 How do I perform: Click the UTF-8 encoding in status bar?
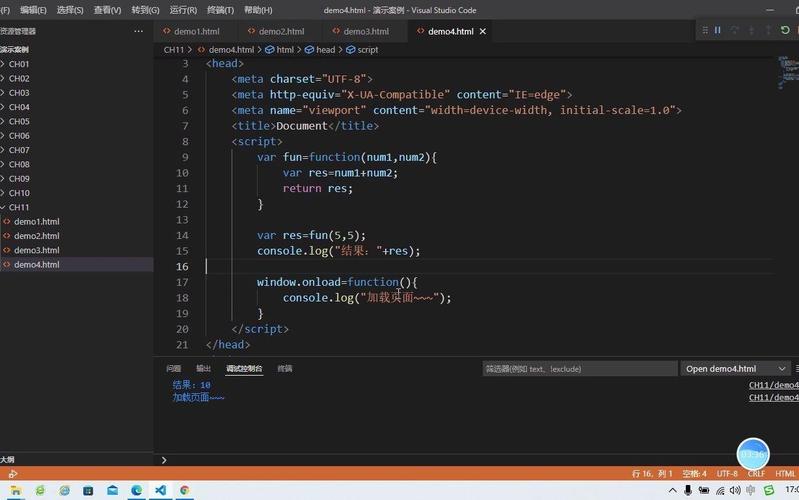tap(727, 473)
